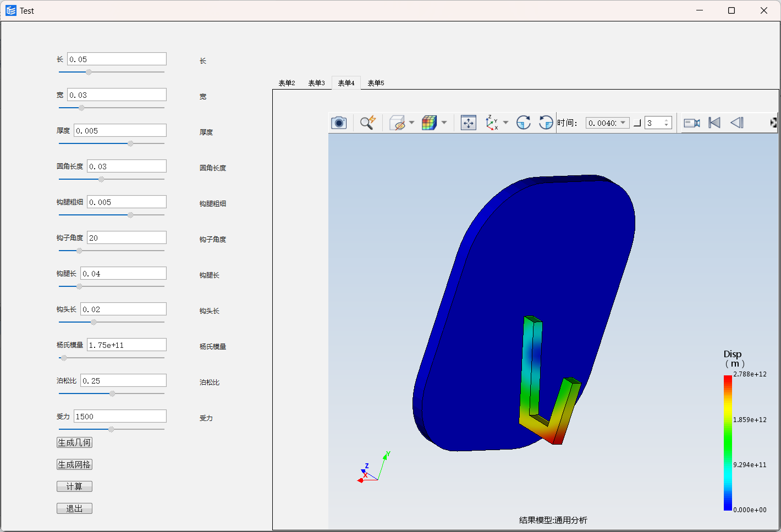Image resolution: width=781 pixels, height=532 pixels.
Task: Open dropdown arrow beside hide geometry icon
Action: pos(411,123)
